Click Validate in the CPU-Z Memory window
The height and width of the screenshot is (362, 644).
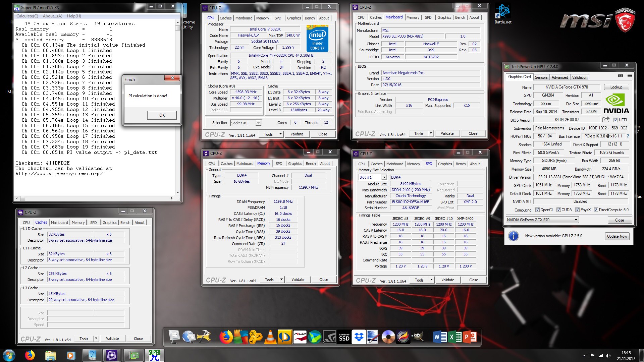[298, 280]
